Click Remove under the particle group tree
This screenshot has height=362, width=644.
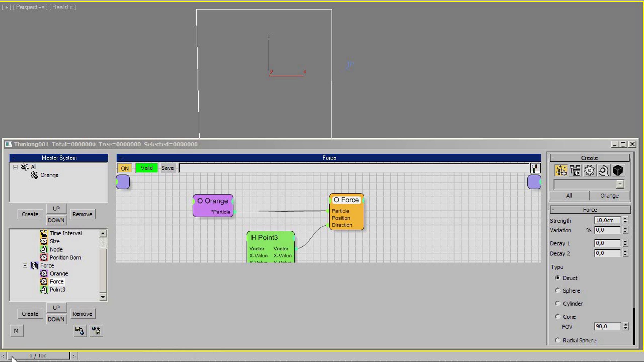point(82,214)
